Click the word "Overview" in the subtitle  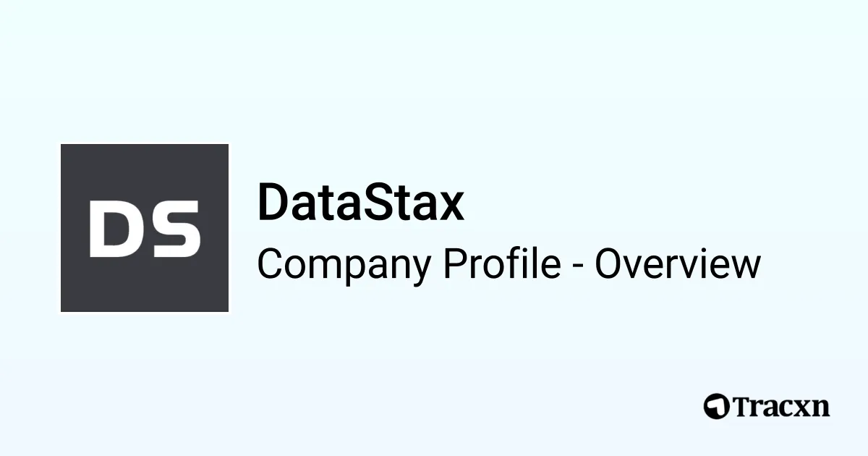678,264
